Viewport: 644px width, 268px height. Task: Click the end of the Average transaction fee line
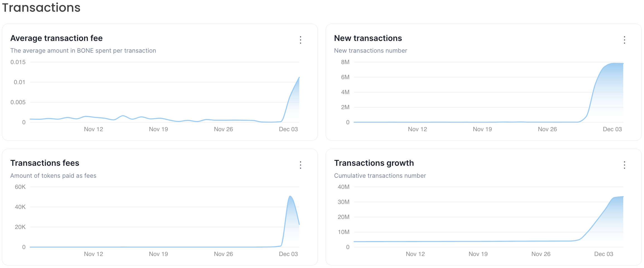point(299,77)
